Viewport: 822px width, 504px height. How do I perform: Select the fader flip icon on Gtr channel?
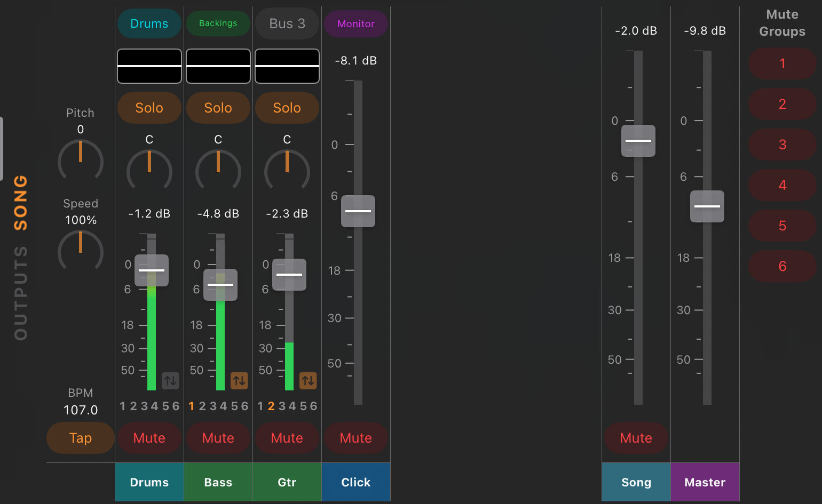coord(308,380)
